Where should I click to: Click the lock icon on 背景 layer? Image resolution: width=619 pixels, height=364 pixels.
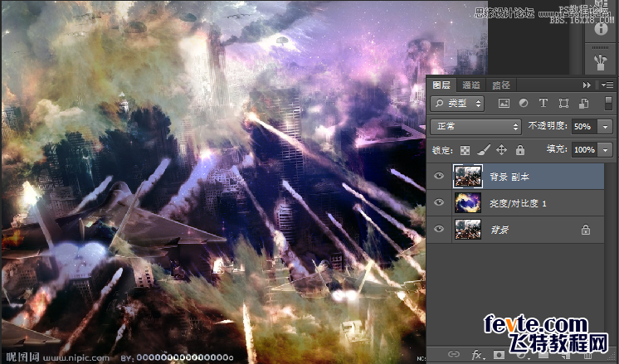point(586,230)
